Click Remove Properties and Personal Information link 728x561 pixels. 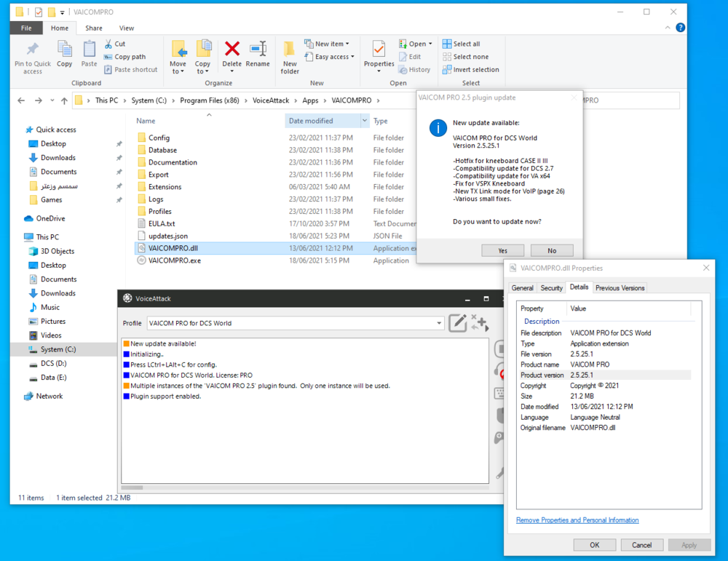[x=577, y=520]
